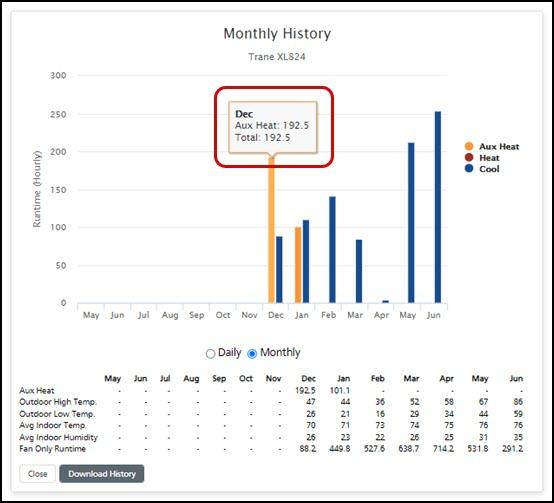Toggle Cool series in legend
The width and height of the screenshot is (554, 503).
482,169
